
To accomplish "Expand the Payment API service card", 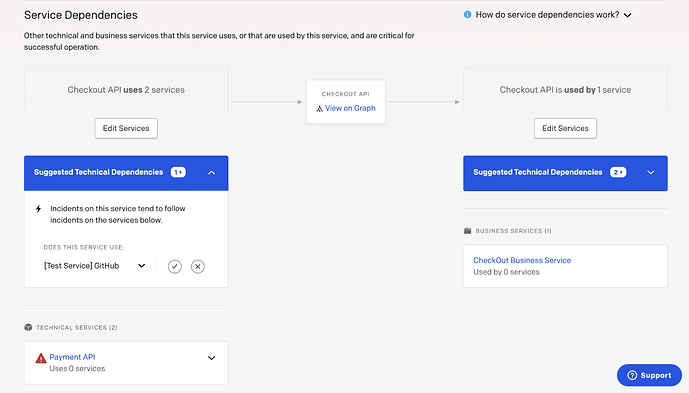I will (211, 358).
